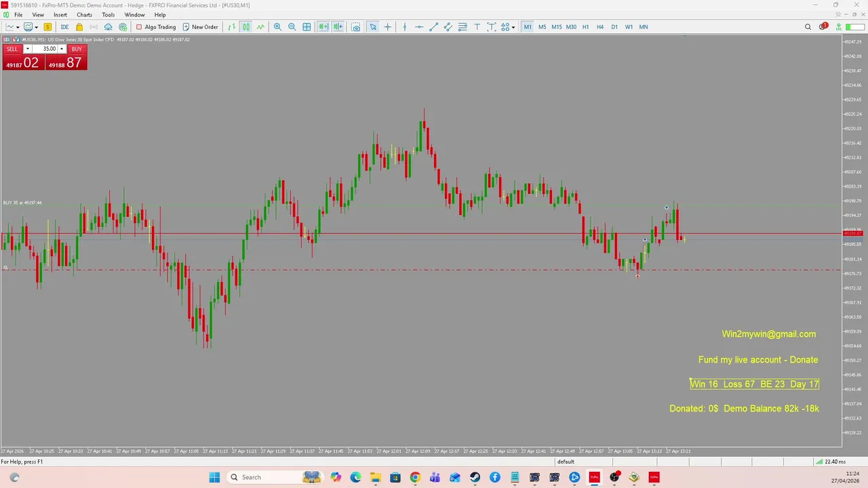
Task: Switch chart to candlestick type
Action: click(x=246, y=27)
